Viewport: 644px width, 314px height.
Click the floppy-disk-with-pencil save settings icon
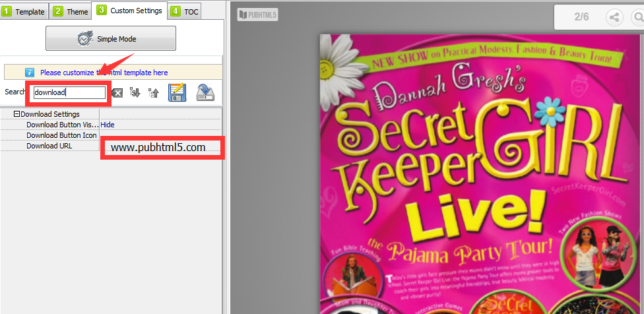(x=177, y=92)
